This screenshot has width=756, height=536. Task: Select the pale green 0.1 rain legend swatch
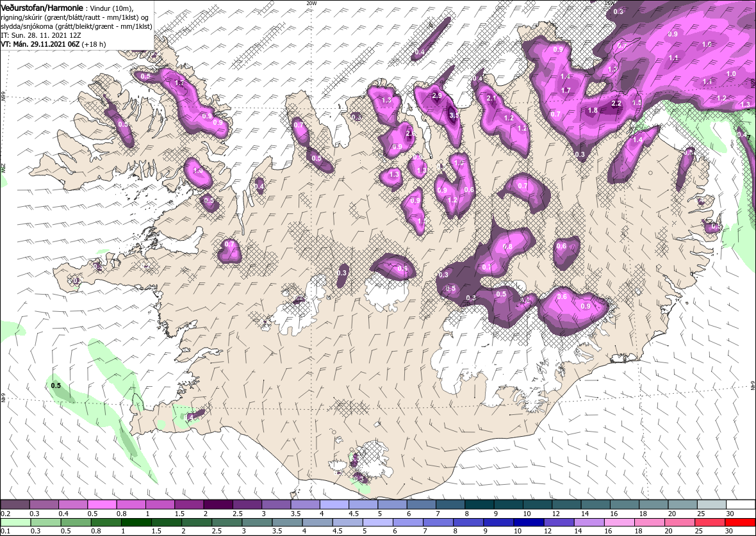coord(15,523)
